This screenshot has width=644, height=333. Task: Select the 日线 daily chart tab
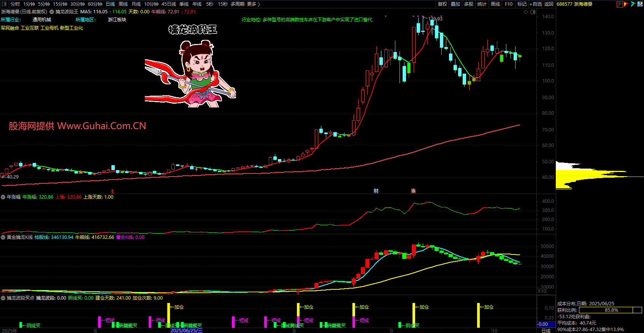110,4
